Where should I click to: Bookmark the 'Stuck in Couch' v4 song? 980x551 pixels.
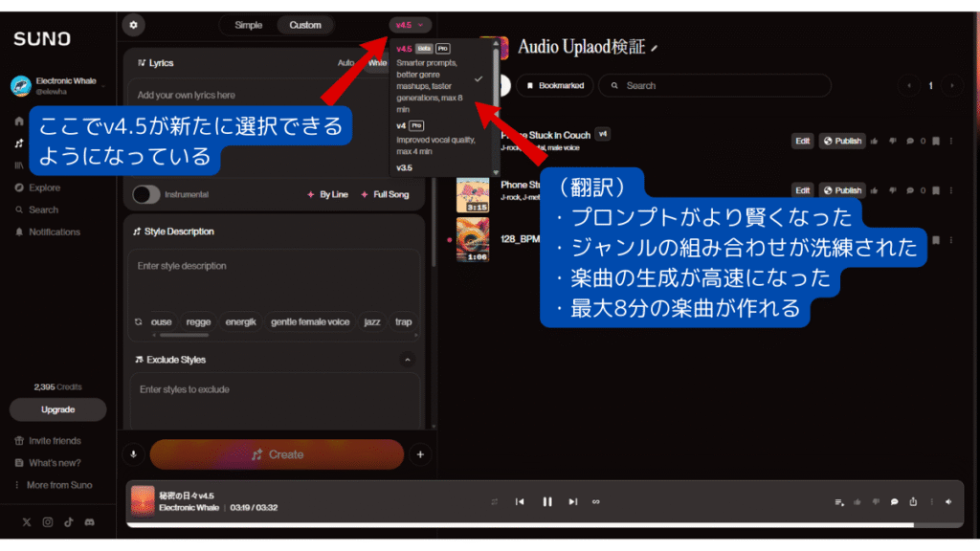[x=936, y=142]
